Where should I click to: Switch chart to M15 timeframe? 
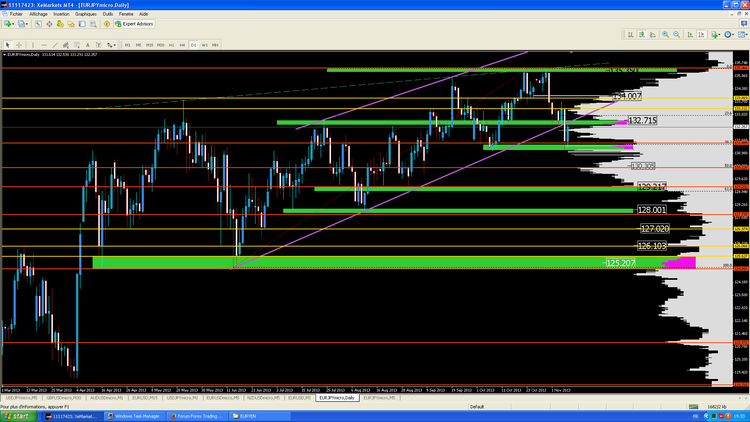tap(149, 45)
